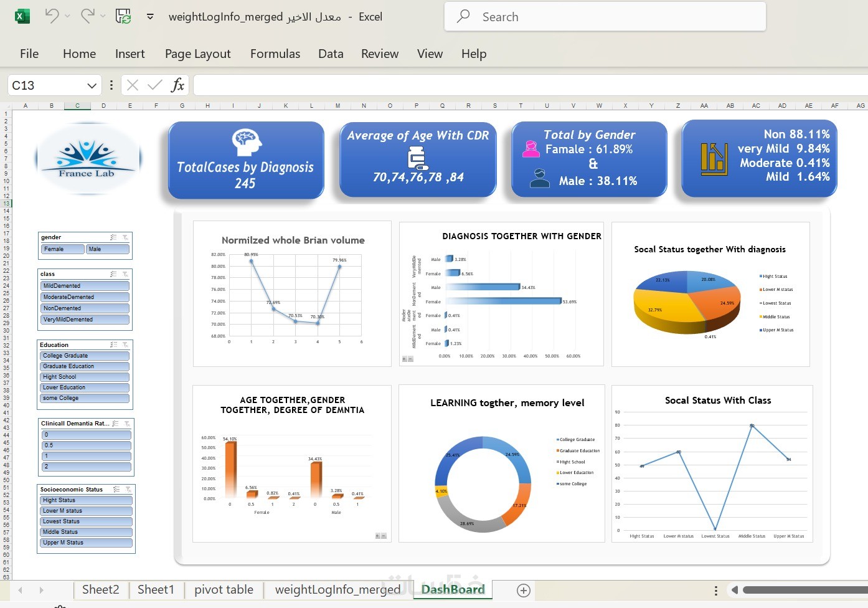This screenshot has height=608, width=868.
Task: Toggle multi-select on Socioeconomic Status slicer
Action: [116, 490]
